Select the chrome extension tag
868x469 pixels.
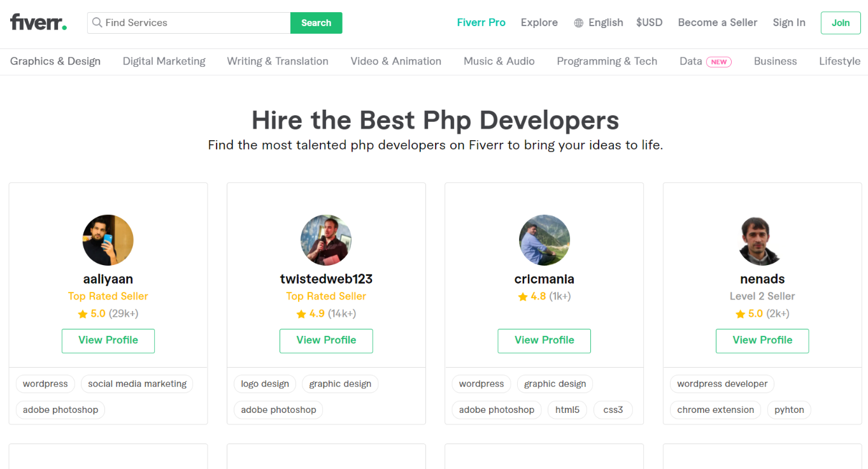pyautogui.click(x=715, y=410)
